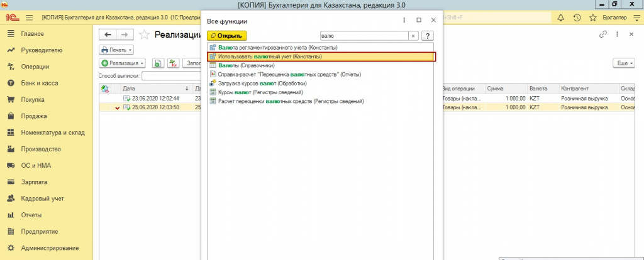Open Отчеты section

[x=31, y=215]
